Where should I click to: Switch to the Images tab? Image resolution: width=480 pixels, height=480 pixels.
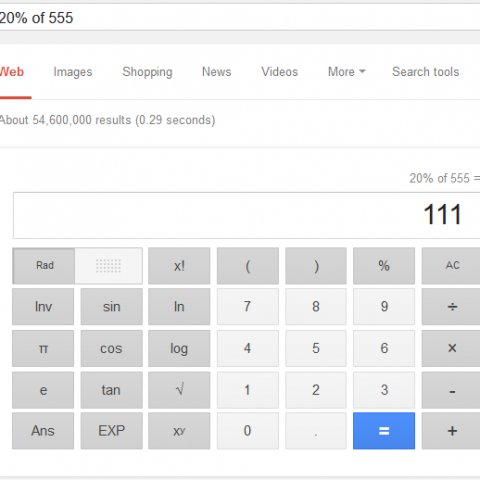pyautogui.click(x=73, y=72)
